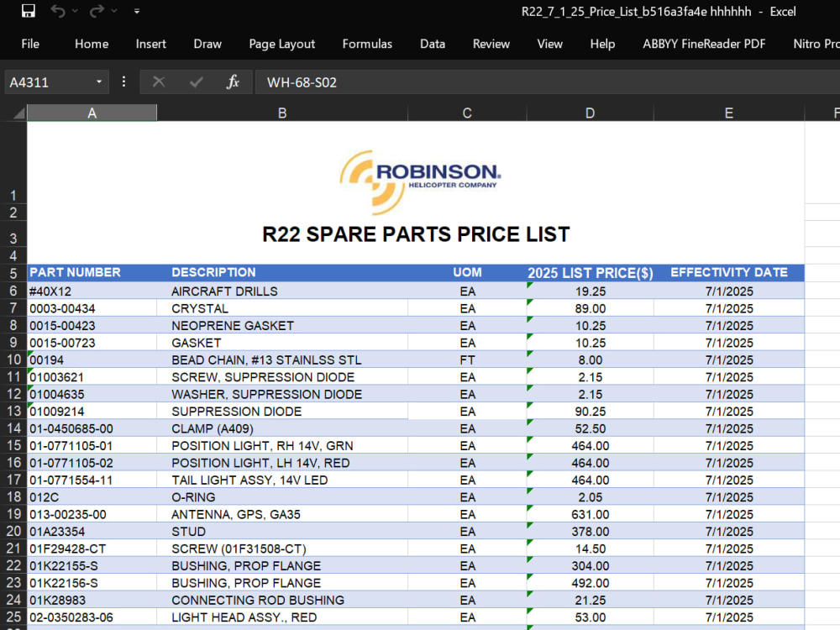
Task: Click the price cell '492.00'
Action: pyautogui.click(x=591, y=583)
